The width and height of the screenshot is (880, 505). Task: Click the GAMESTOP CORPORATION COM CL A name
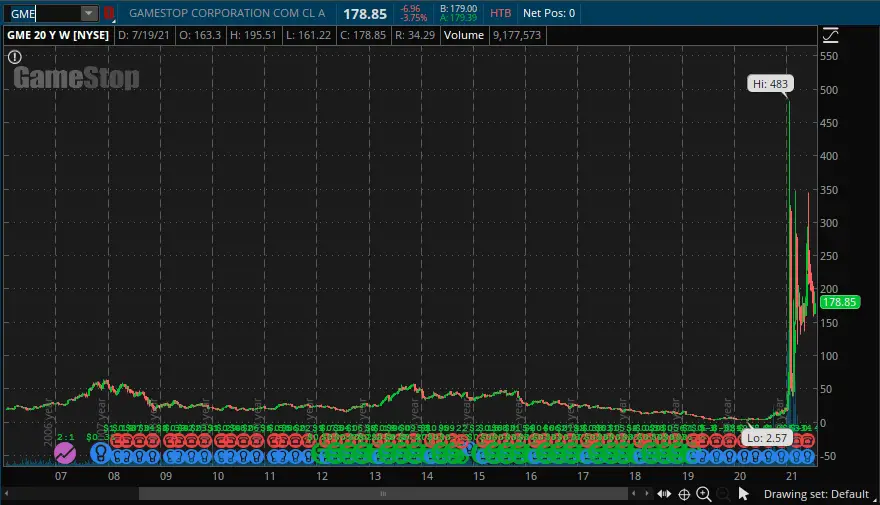tap(227, 13)
